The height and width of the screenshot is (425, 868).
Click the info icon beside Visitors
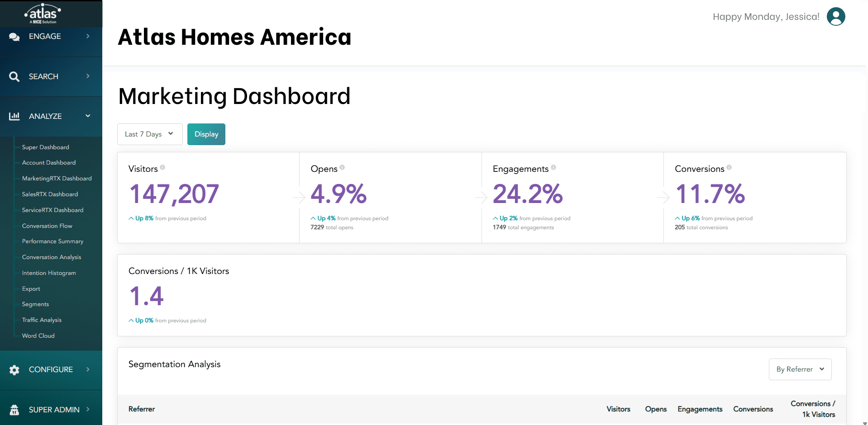coord(162,167)
